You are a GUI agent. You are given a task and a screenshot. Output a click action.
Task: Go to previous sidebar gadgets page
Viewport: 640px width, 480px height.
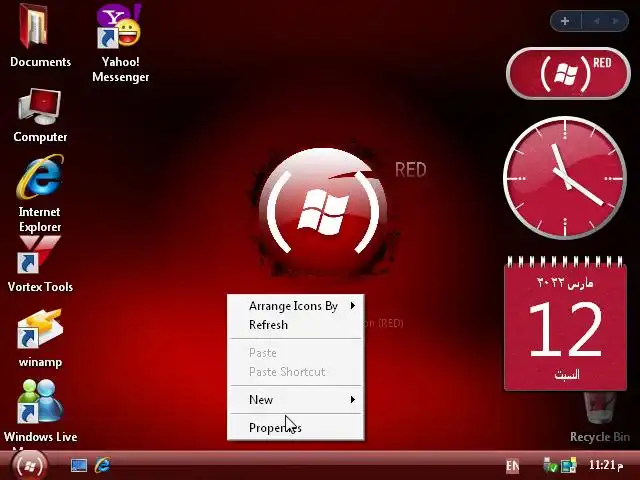(596, 21)
